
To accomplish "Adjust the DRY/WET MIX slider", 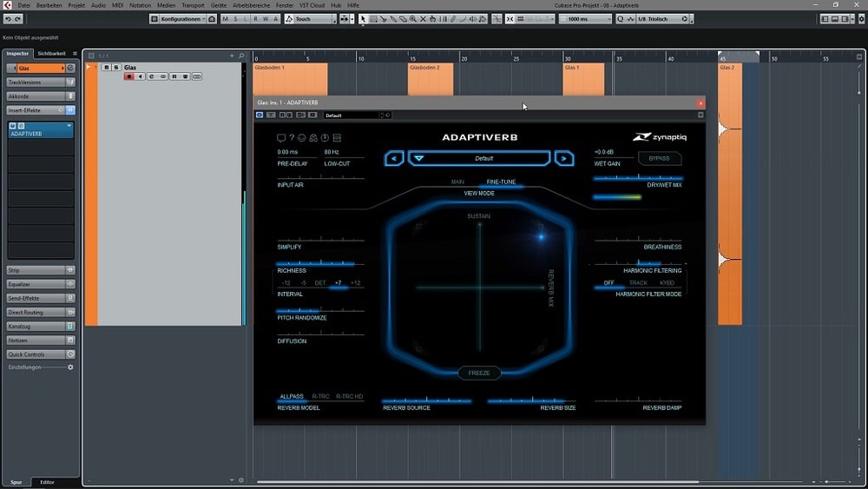I will pos(638,178).
